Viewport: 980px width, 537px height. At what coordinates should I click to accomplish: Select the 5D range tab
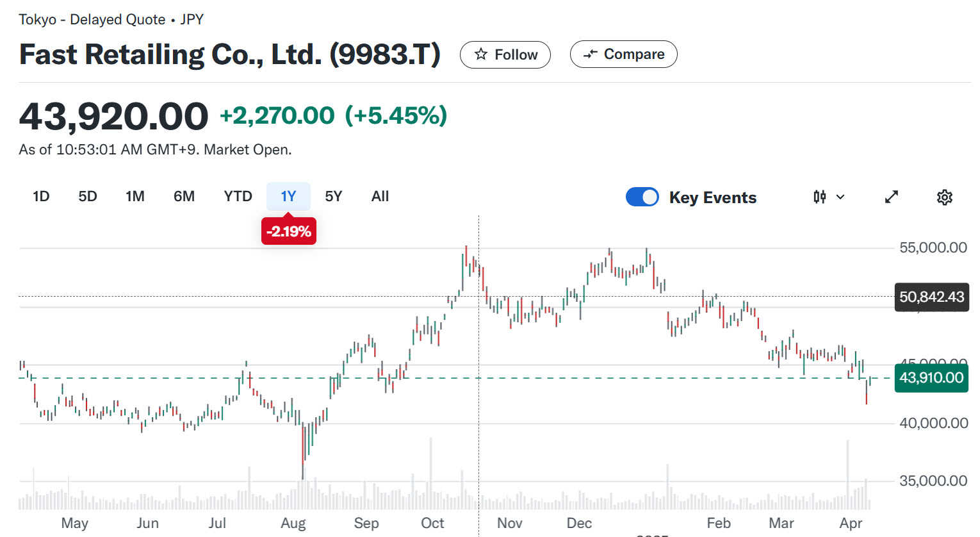click(x=88, y=196)
